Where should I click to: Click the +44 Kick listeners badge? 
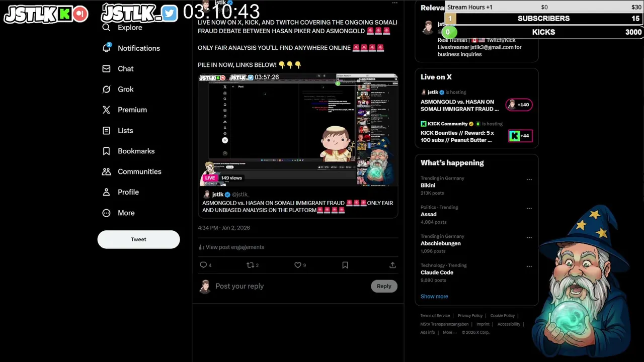pos(520,136)
